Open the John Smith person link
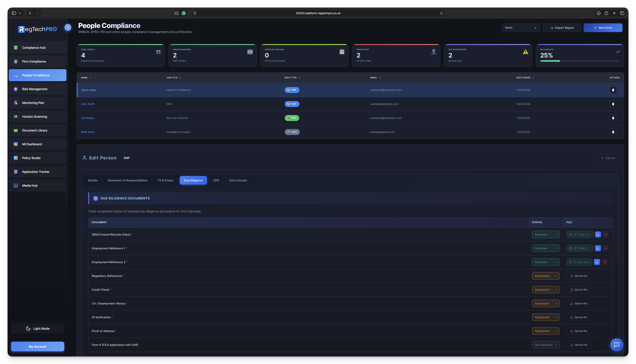 pyautogui.click(x=88, y=104)
